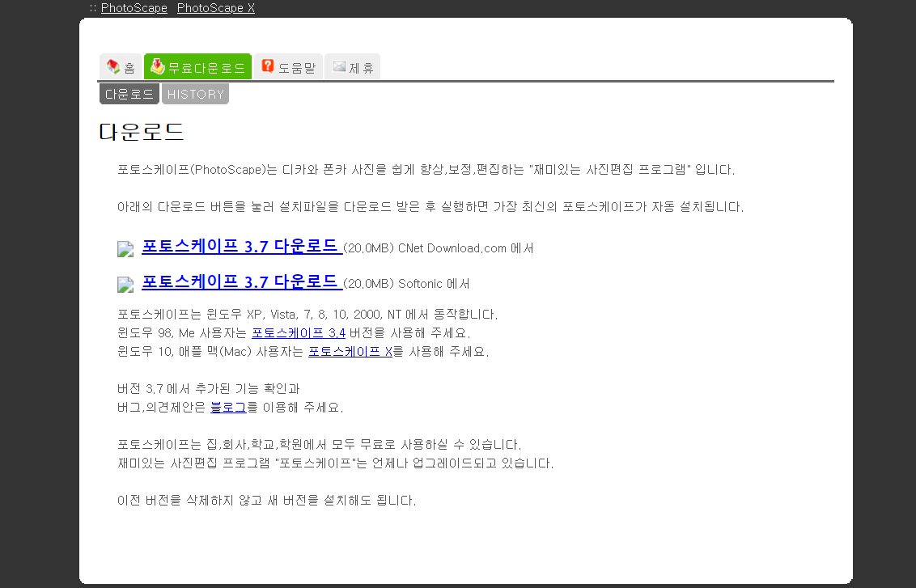Switch to the HISTORY sub-tab
The image size is (916, 588).
click(195, 94)
